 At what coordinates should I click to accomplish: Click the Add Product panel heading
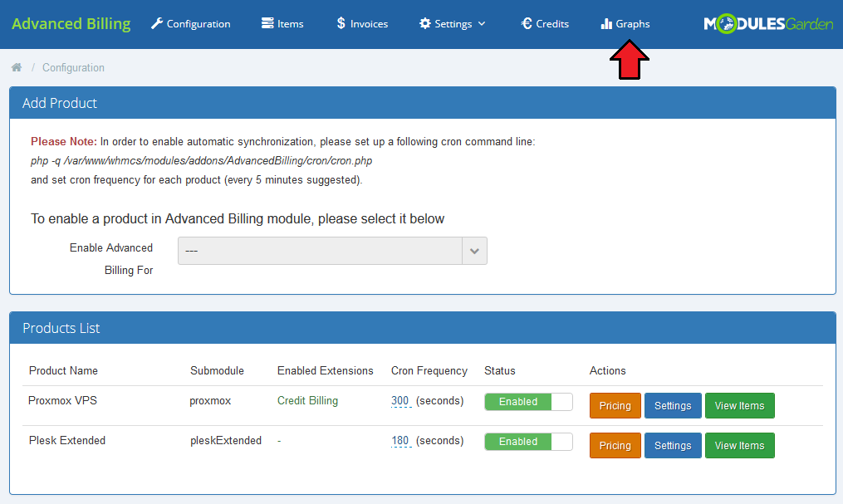tap(60, 103)
